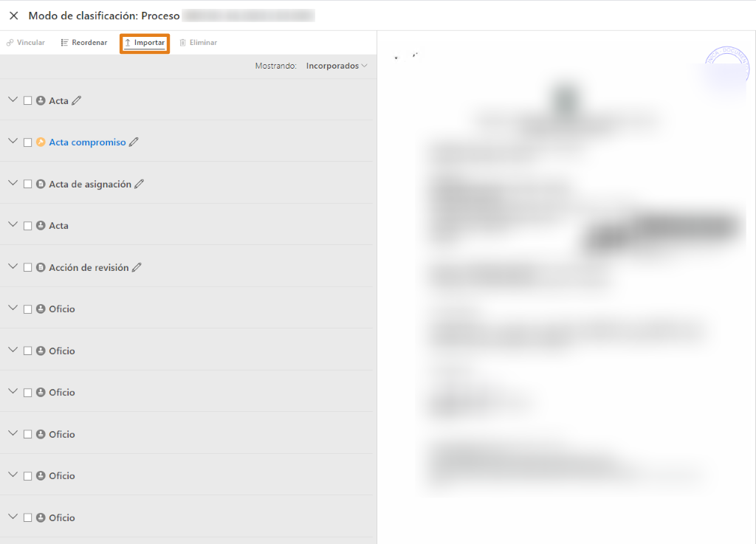Click the Eliminar trash icon
The image size is (756, 544).
pyautogui.click(x=183, y=43)
